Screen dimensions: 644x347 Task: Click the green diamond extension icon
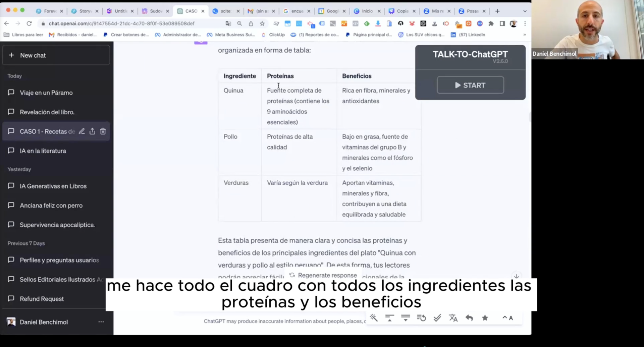pos(367,23)
